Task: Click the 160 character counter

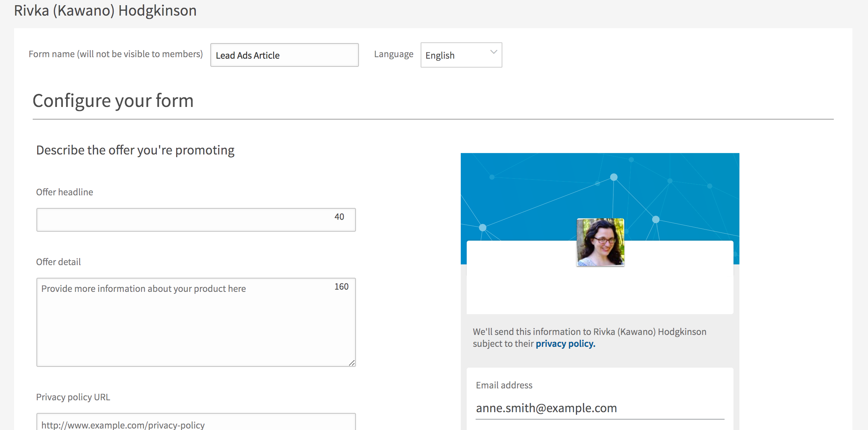Action: (341, 287)
